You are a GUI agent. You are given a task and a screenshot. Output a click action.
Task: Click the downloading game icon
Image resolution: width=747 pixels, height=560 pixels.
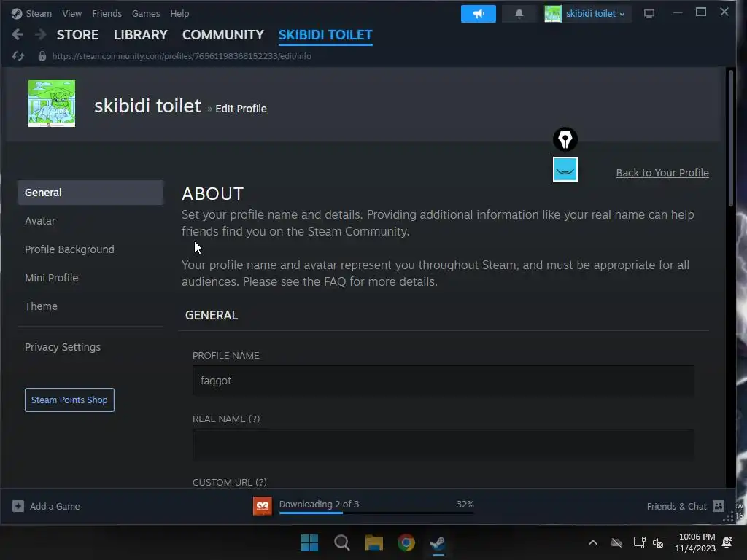click(263, 506)
